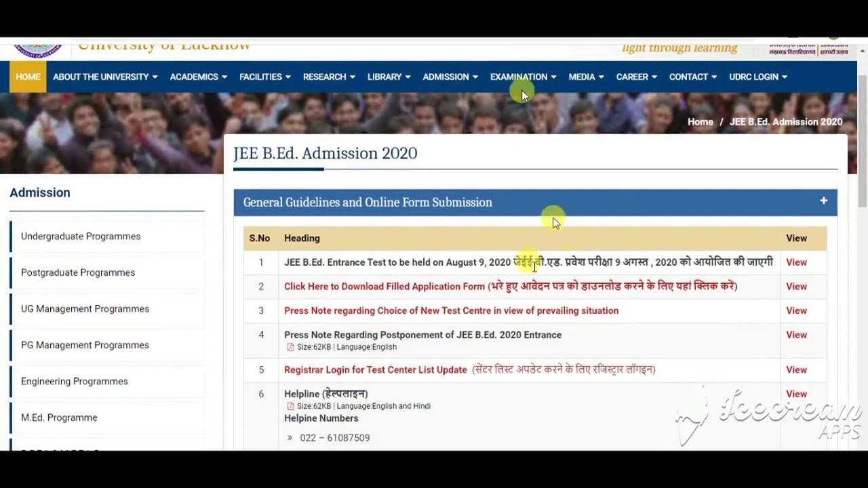868x488 pixels.
Task: Click the Home breadcrumb link
Action: [x=700, y=122]
